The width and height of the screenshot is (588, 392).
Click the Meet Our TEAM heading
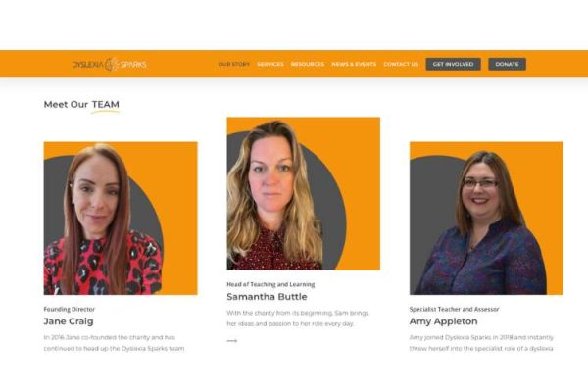pyautogui.click(x=81, y=105)
